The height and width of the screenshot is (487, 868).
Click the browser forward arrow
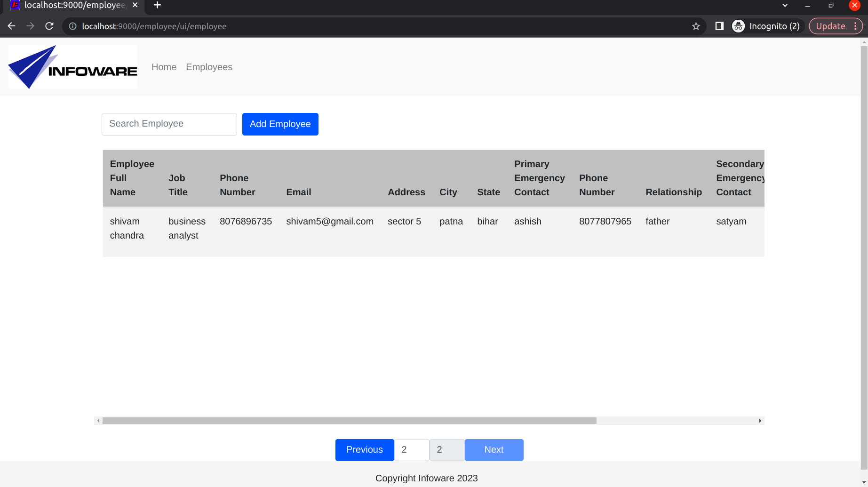pyautogui.click(x=31, y=26)
